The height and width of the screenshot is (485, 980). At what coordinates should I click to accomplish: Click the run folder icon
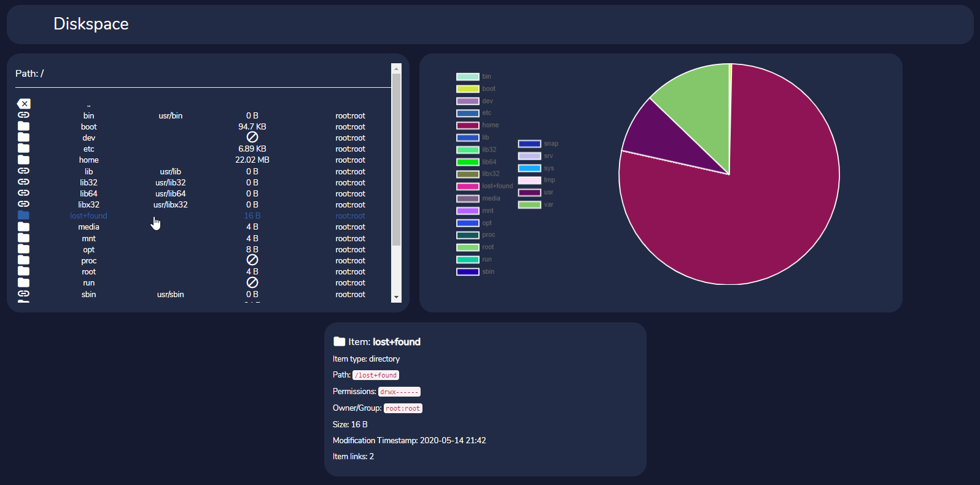pos(23,282)
